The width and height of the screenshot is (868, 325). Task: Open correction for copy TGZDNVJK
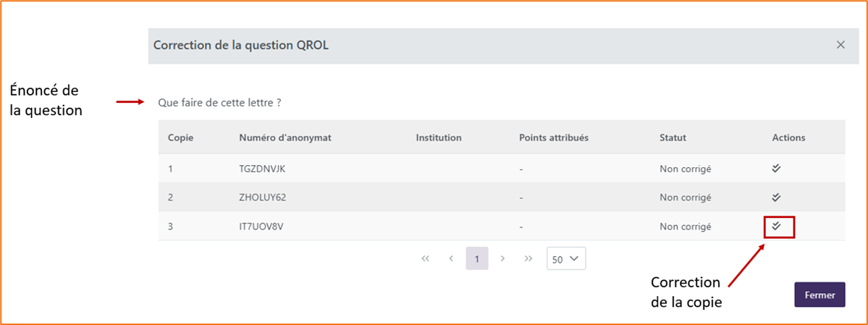pos(776,169)
